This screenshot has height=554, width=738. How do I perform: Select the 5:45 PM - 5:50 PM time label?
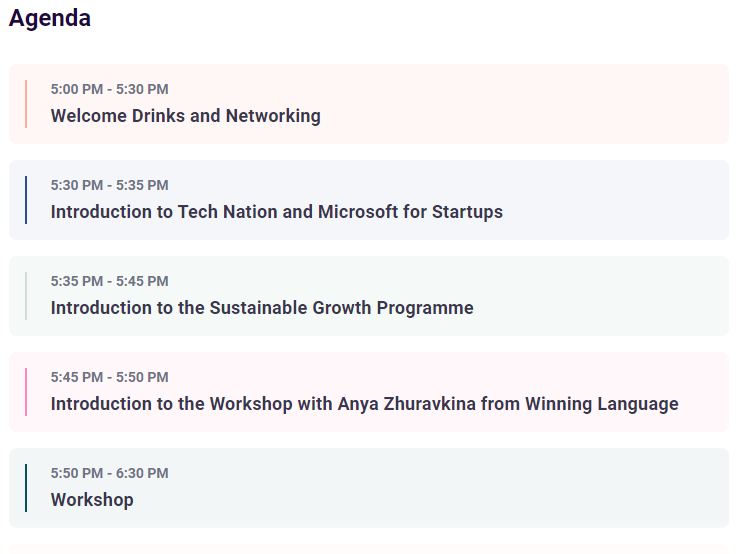tap(109, 377)
